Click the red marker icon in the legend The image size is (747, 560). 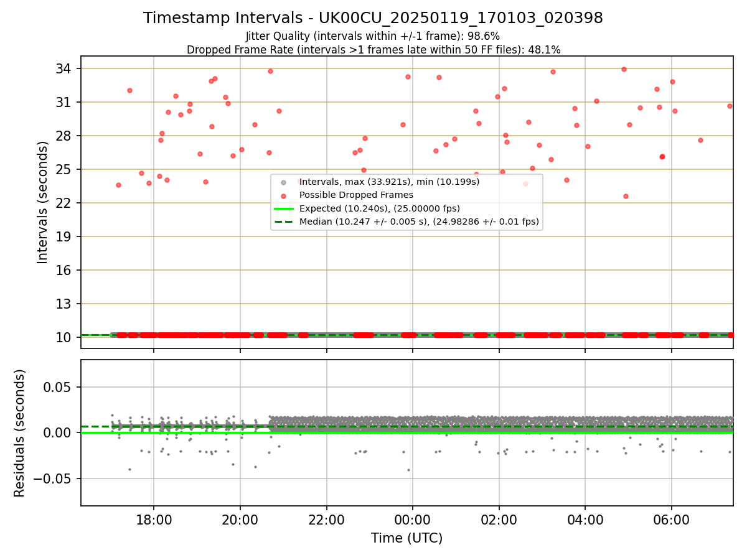284,195
